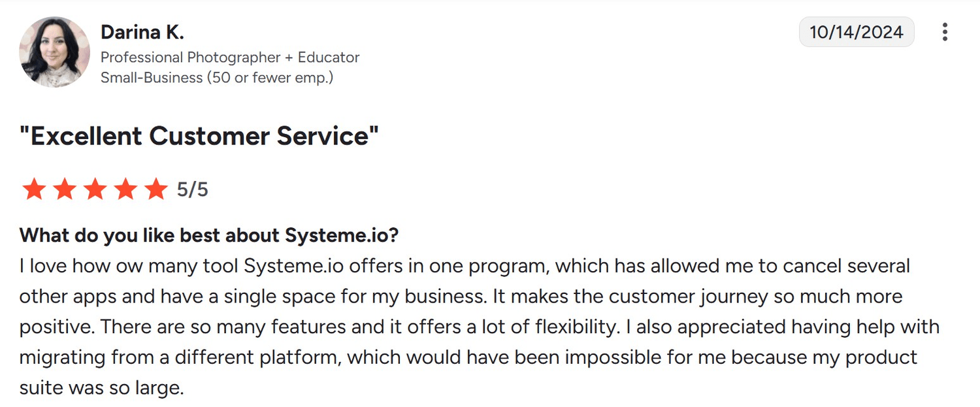Click the 10/14/2024 date badge

856,32
